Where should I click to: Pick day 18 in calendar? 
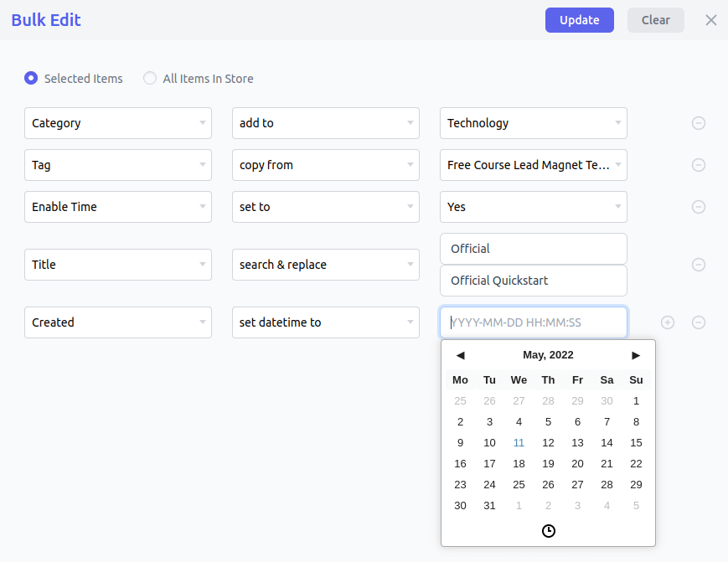click(519, 464)
